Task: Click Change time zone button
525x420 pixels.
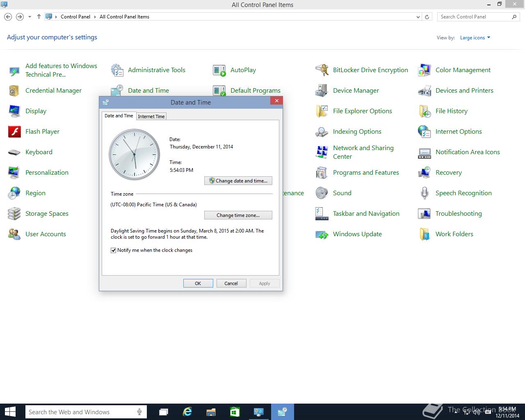Action: pos(238,215)
